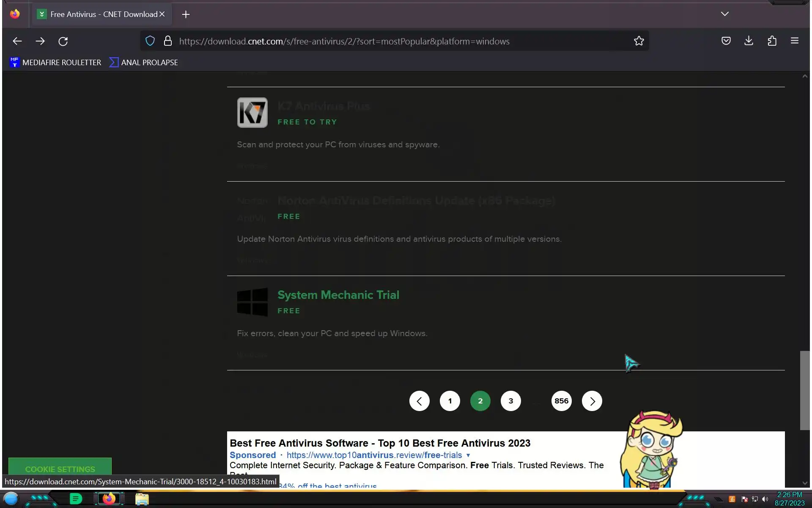Open the System Mechanic Trial link

click(338, 295)
